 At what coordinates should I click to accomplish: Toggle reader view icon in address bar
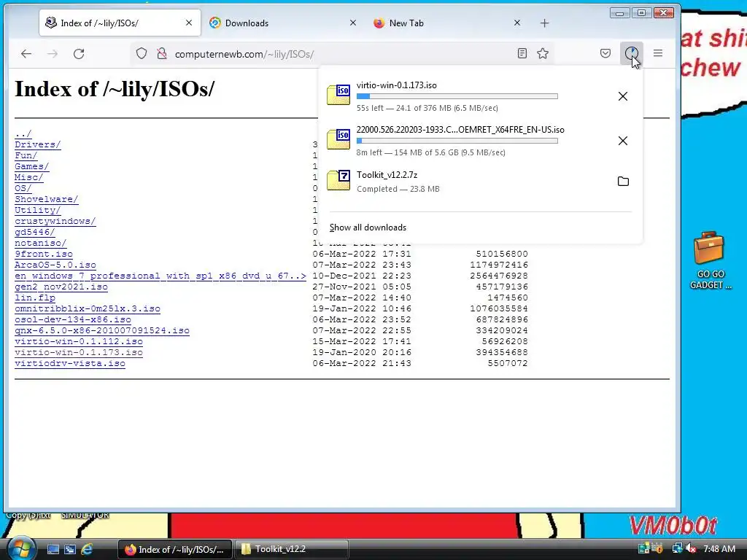coord(522,53)
